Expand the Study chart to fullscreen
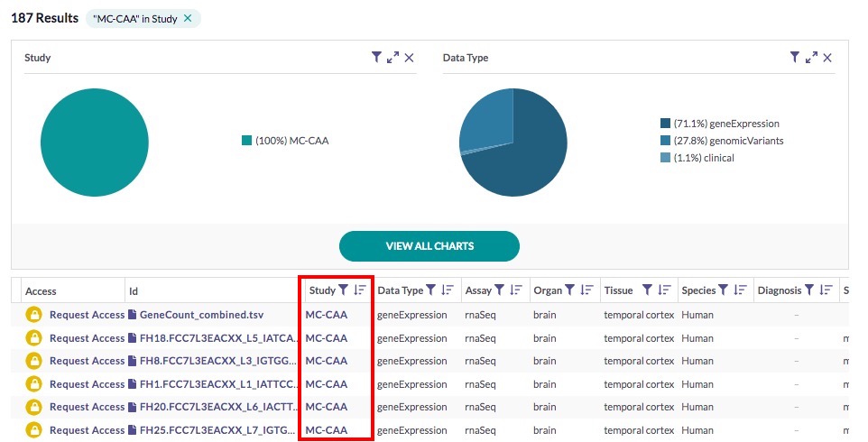 [x=392, y=58]
